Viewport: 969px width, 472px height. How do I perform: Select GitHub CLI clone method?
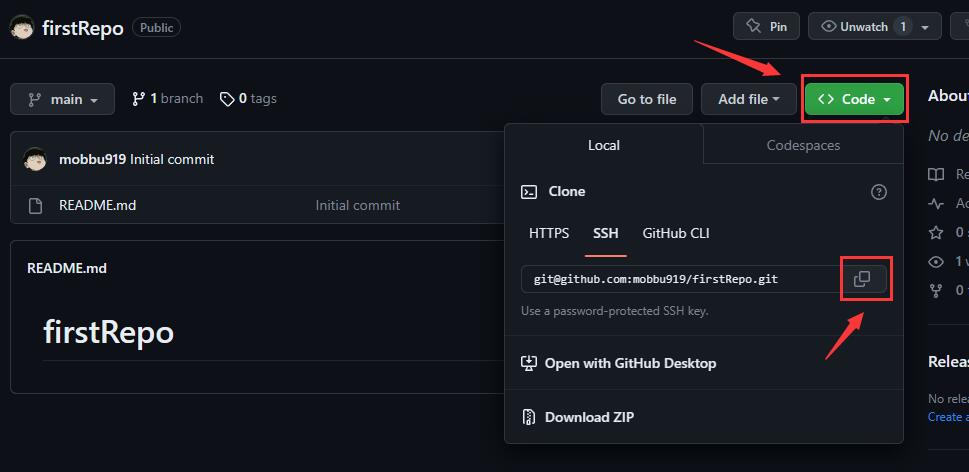click(x=676, y=234)
